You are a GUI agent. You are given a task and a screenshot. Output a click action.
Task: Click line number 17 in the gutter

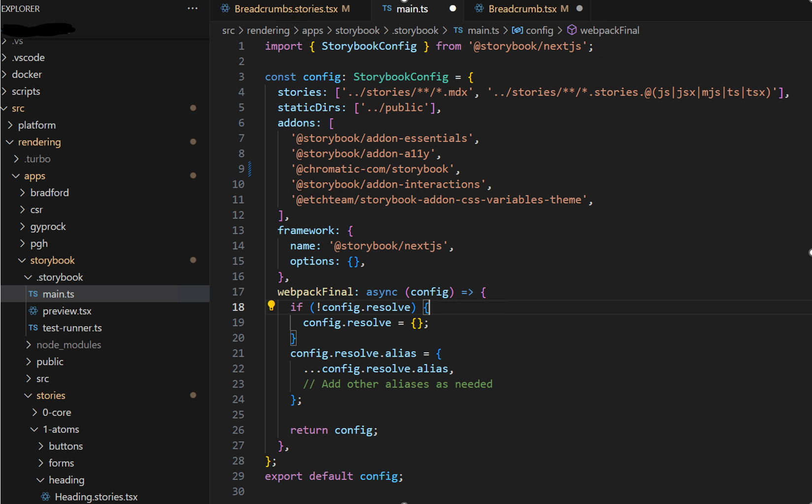tap(238, 292)
